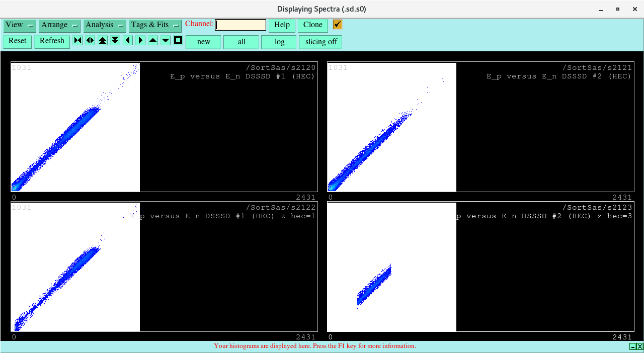The width and height of the screenshot is (644, 353).
Task: Click the Reset button
Action: click(x=17, y=41)
